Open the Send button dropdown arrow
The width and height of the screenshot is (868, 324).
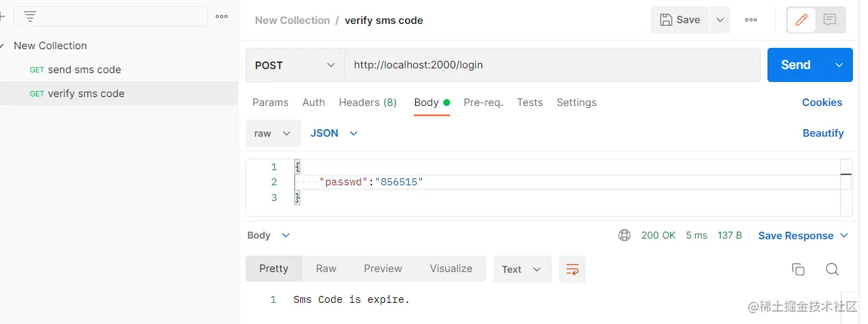839,65
